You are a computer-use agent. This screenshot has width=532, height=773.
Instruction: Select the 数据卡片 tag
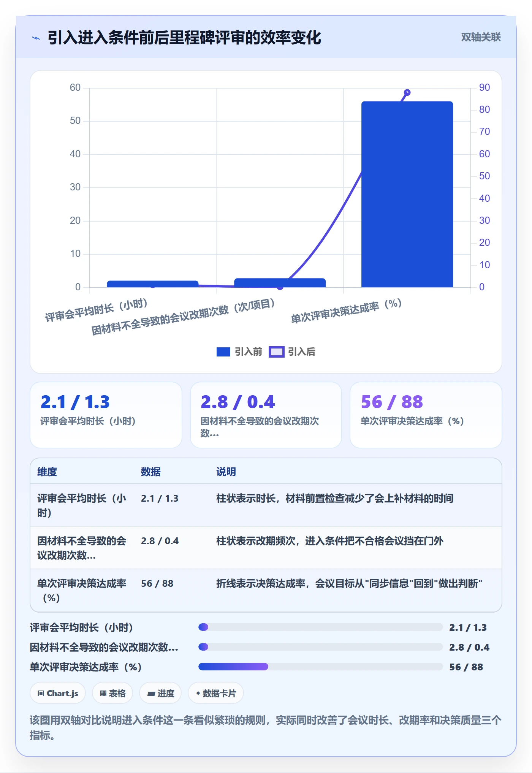(216, 693)
